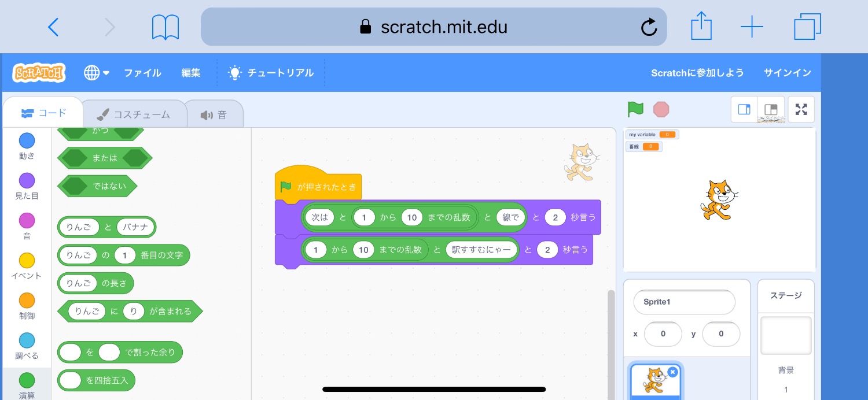Viewport: 868px width, 400px height.
Task: Reload the scratch.mit.edu page
Action: pos(649,27)
